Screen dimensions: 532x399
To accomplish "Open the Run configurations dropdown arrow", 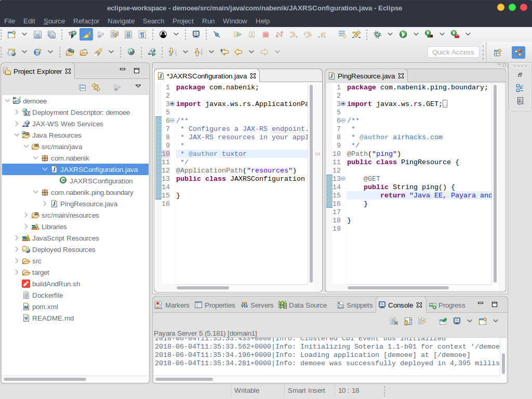I will tap(416, 34).
